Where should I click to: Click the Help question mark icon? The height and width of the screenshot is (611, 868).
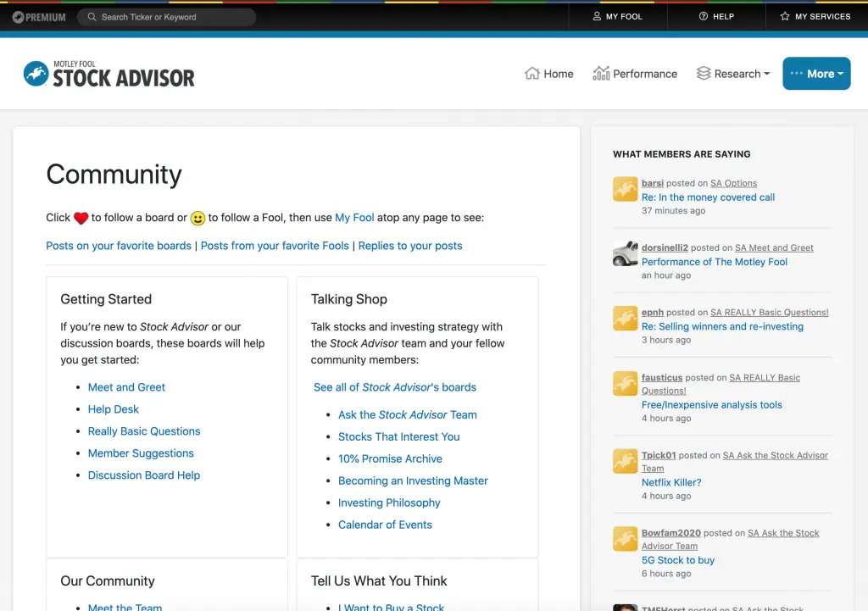(704, 17)
